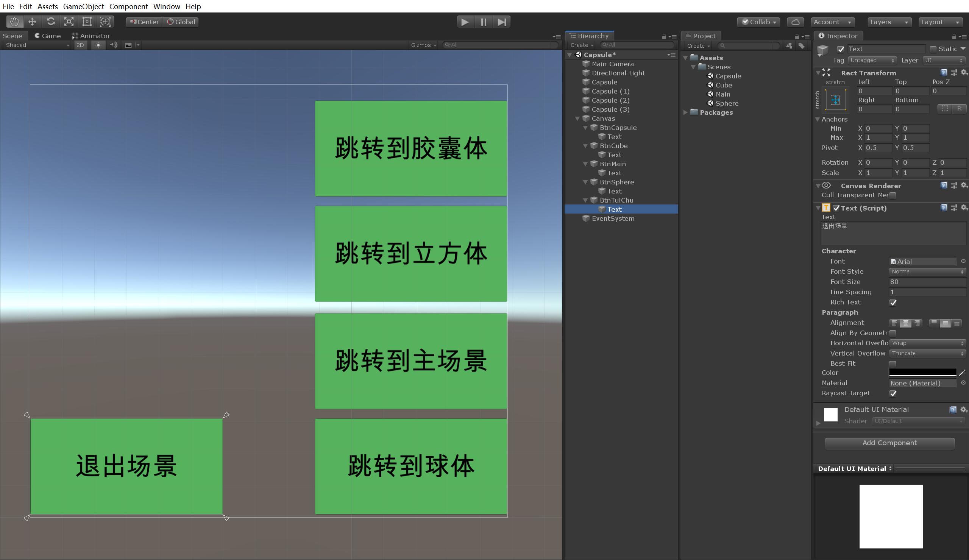
Task: Open the Tag Untagged dropdown
Action: (872, 60)
